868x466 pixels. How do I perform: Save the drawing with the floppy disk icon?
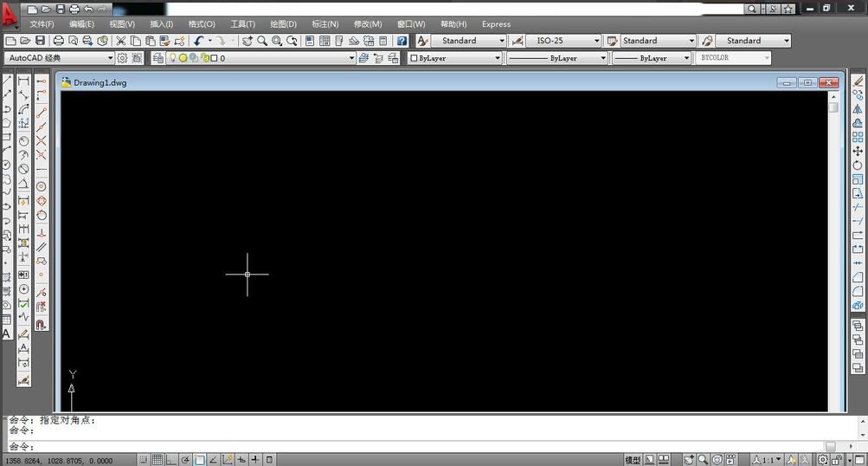(x=40, y=41)
